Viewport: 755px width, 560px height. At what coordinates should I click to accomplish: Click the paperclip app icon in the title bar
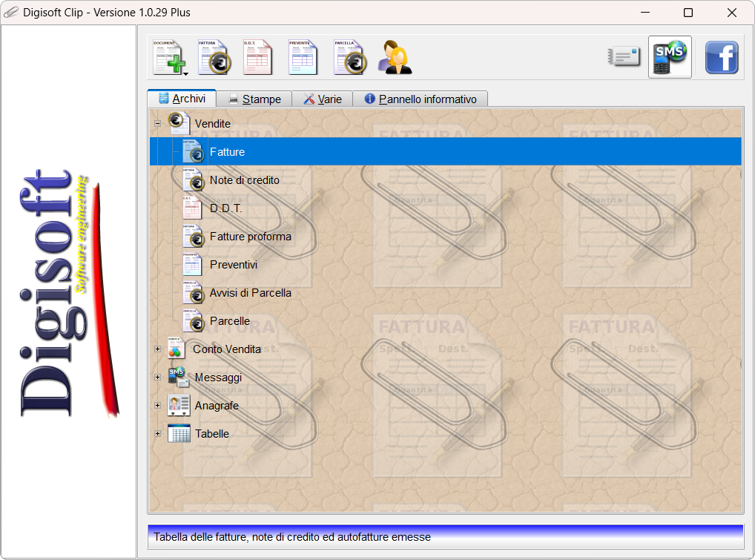(11, 13)
